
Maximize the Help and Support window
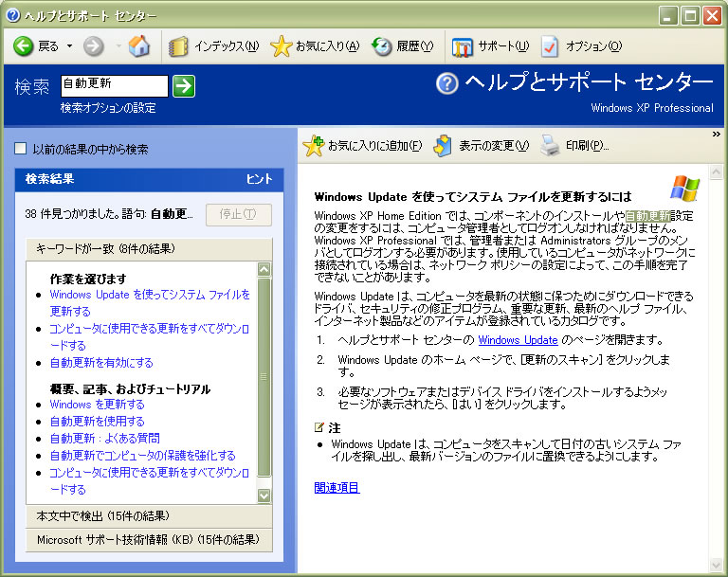pyautogui.click(x=690, y=16)
